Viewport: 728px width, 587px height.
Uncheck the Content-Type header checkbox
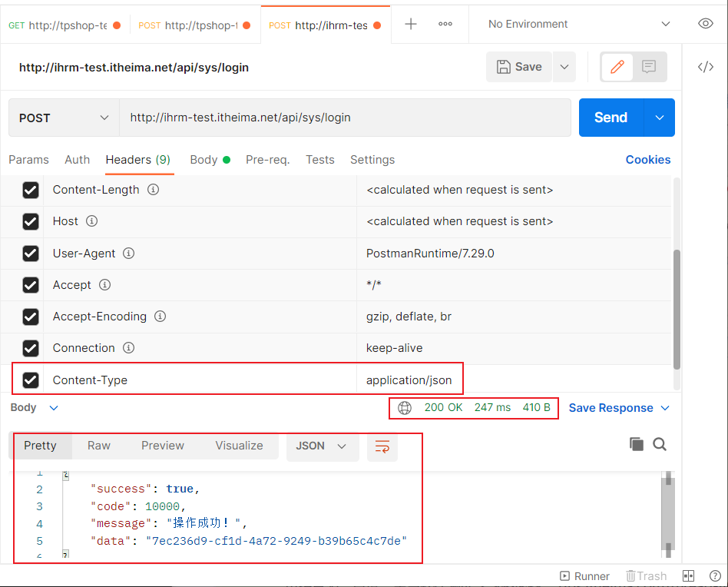pyautogui.click(x=31, y=380)
